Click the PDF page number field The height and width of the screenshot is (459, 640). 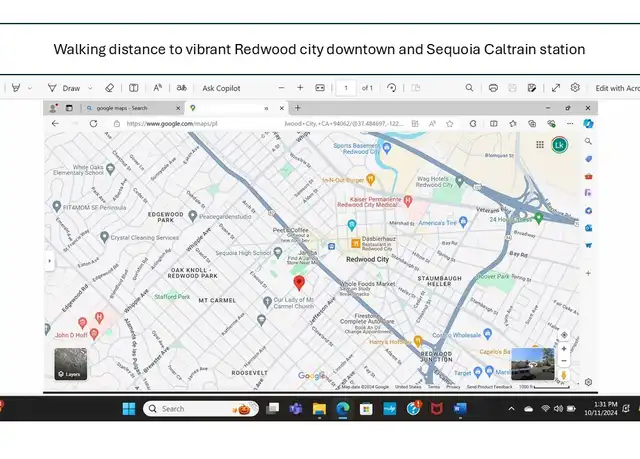pos(346,88)
